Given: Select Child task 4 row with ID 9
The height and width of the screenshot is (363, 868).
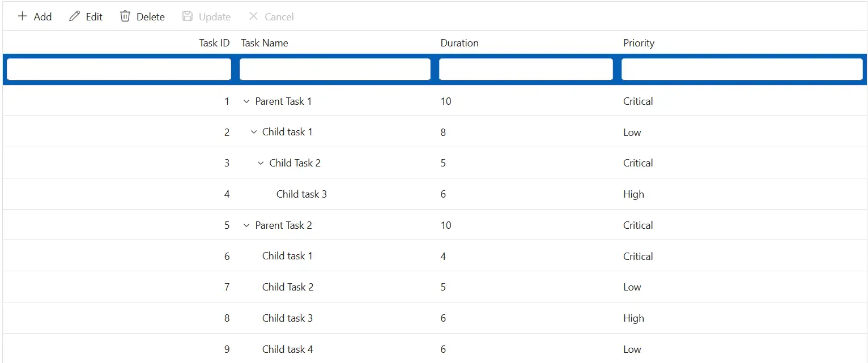Looking at the screenshot, I should pyautogui.click(x=435, y=349).
